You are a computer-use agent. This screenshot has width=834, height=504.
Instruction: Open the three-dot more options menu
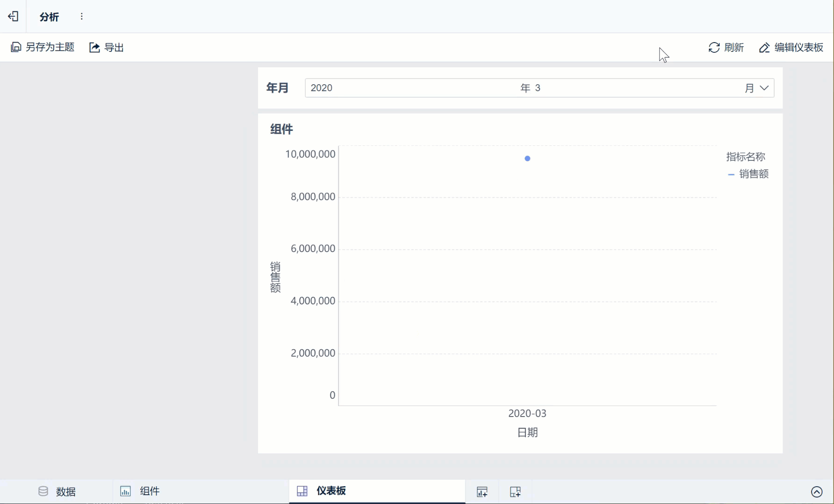point(82,16)
